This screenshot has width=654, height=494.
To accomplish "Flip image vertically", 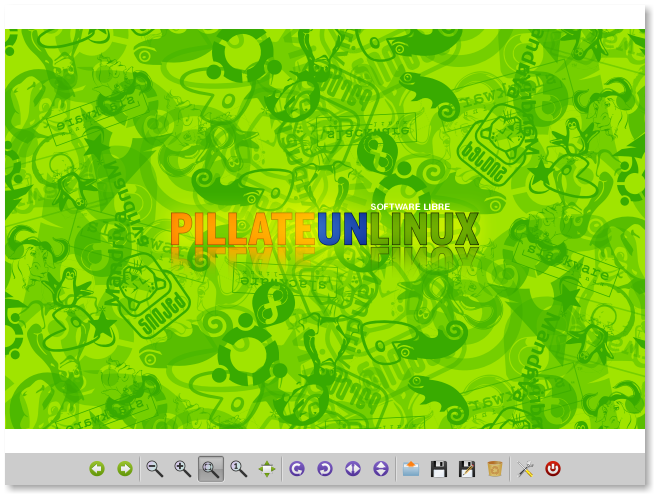I will 381,469.
